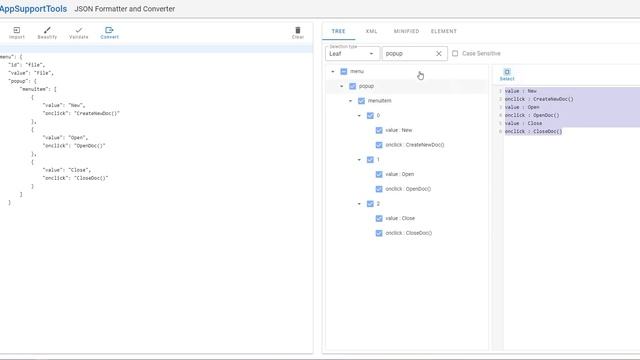Uncheck the menu node checkbox
Screen dimensions: 640x360
click(344, 71)
